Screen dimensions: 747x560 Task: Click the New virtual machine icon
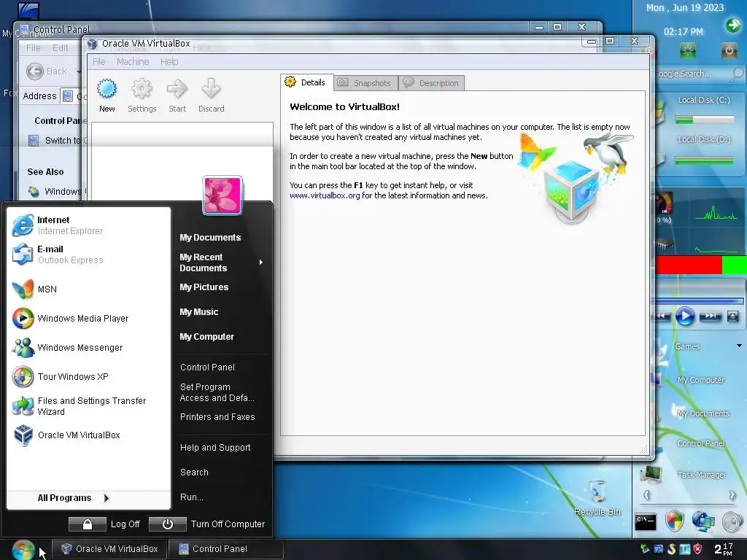pyautogui.click(x=107, y=88)
